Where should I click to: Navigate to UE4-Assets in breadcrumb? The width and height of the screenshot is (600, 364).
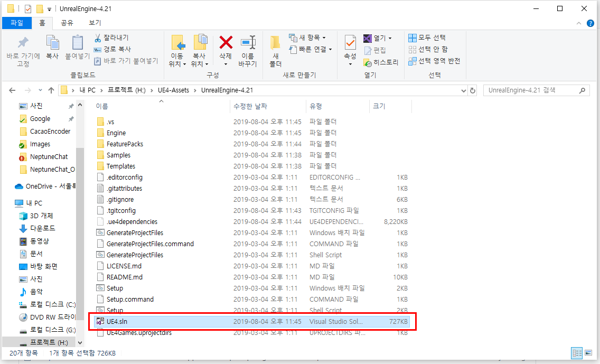coord(173,90)
